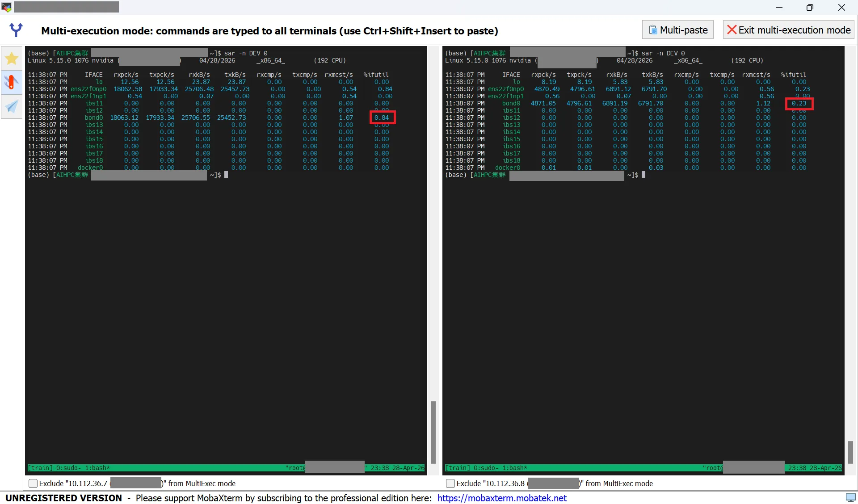Open the mobaxterm.mobatek.net link
The image size is (858, 504).
pyautogui.click(x=501, y=498)
